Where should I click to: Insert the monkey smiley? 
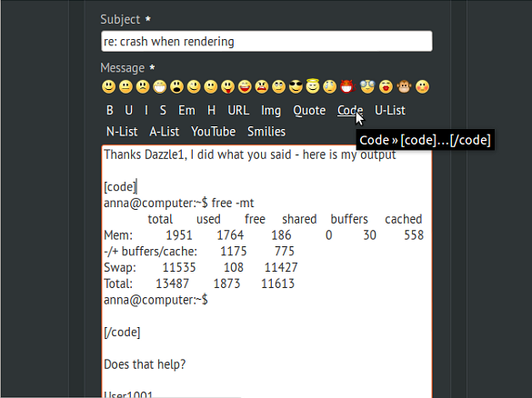pos(404,87)
